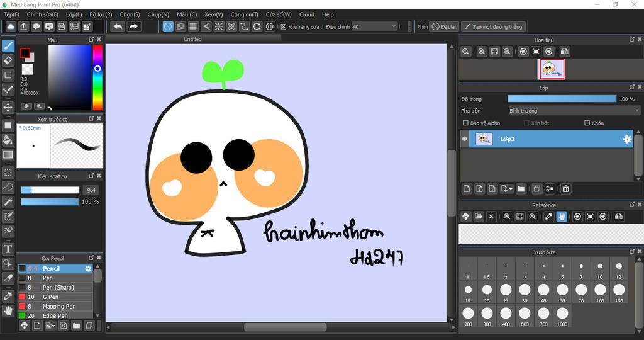644x340 pixels.
Task: Expand the add special layer dropdown arrow
Action: click(511, 189)
